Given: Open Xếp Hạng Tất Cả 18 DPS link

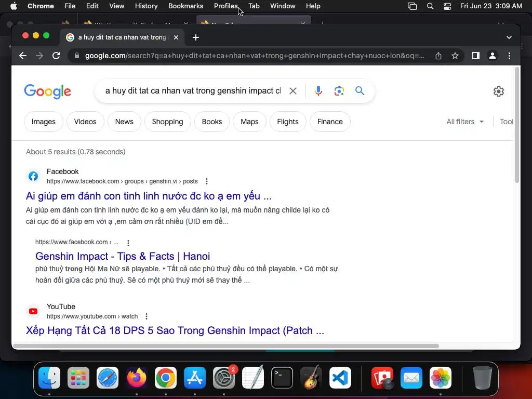Looking at the screenshot, I should point(175,330).
